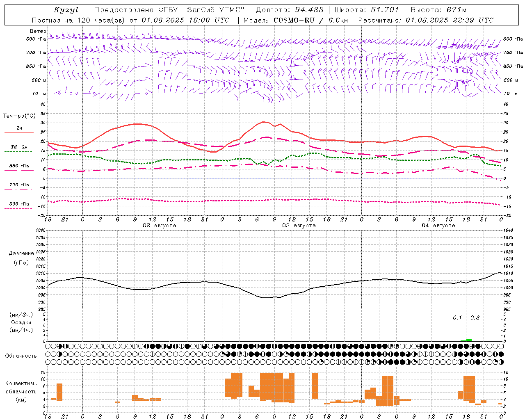
Task: Click the red 2м temperature legend line
Action: point(19,133)
